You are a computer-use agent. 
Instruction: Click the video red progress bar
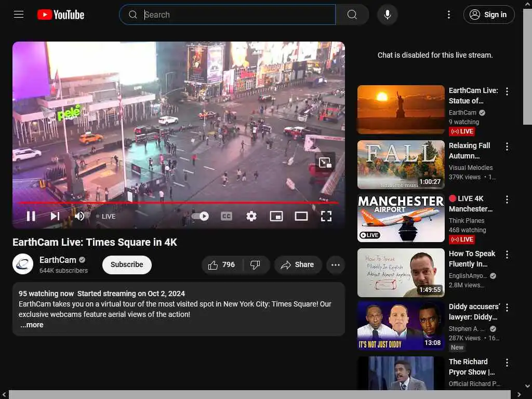click(179, 203)
